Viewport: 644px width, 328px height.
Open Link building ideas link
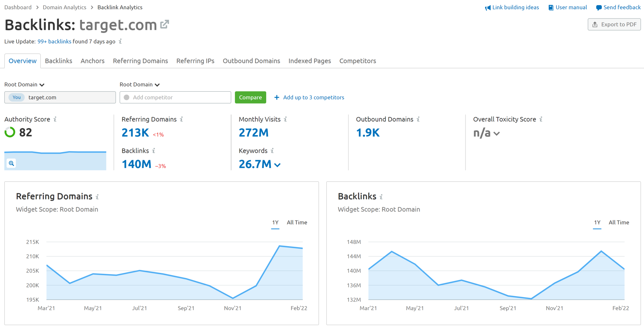[x=516, y=7]
